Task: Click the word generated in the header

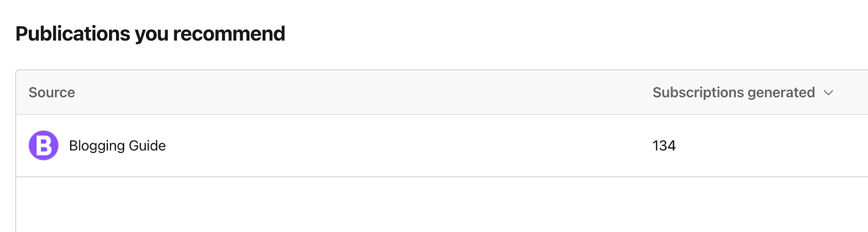Action: 781,93
